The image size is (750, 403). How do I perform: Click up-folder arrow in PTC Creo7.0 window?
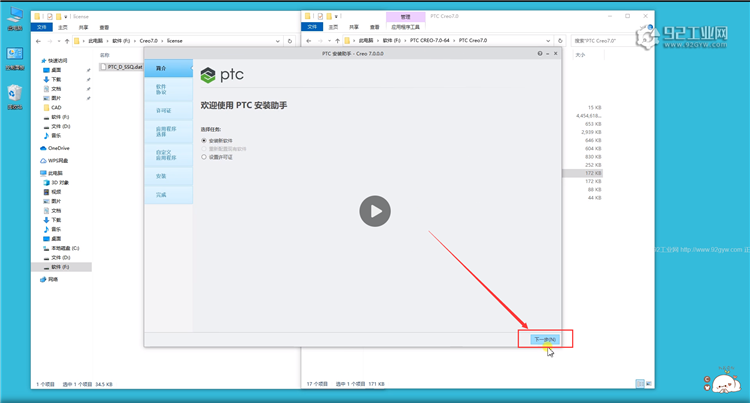(x=337, y=41)
